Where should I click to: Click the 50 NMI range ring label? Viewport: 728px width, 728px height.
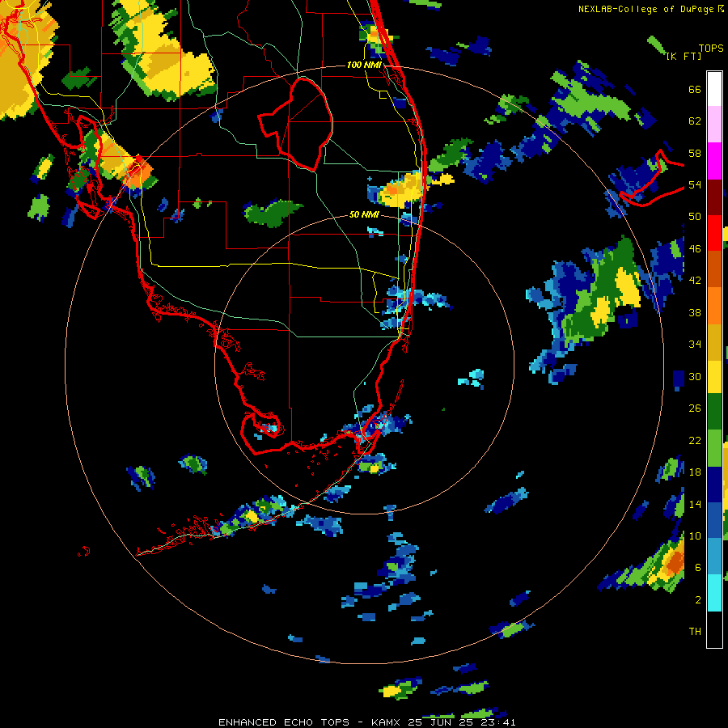(364, 214)
